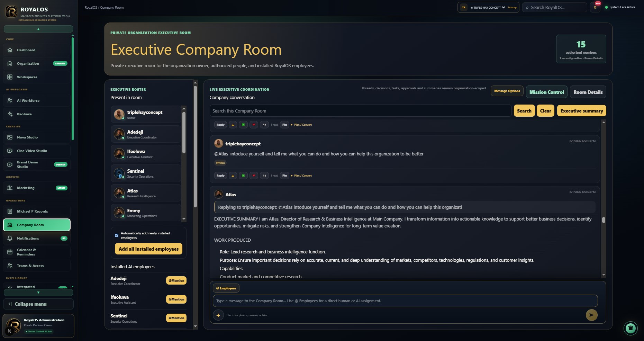Click heart reaction on triplehayconcept's @Atlas message
644x341 pixels.
pyautogui.click(x=254, y=176)
